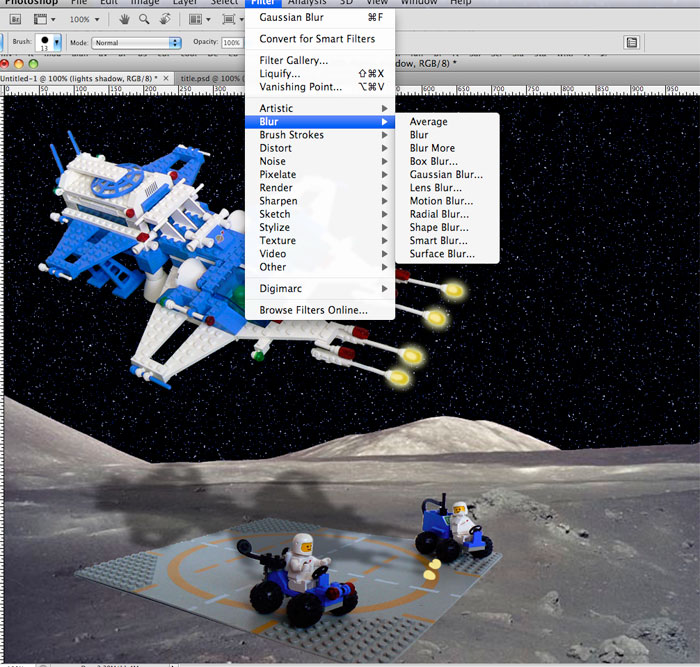Open the Analysis menu
Viewport: 700px width, 667px height.
pos(307,2)
